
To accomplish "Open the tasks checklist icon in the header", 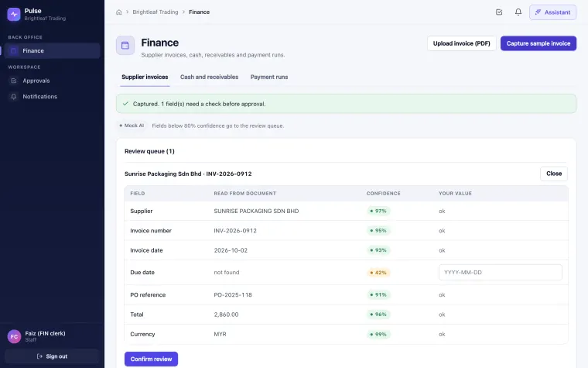I will pyautogui.click(x=499, y=12).
